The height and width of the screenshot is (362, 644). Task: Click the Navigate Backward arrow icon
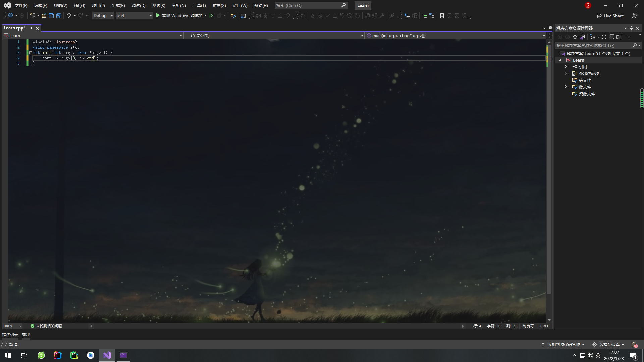[11, 16]
